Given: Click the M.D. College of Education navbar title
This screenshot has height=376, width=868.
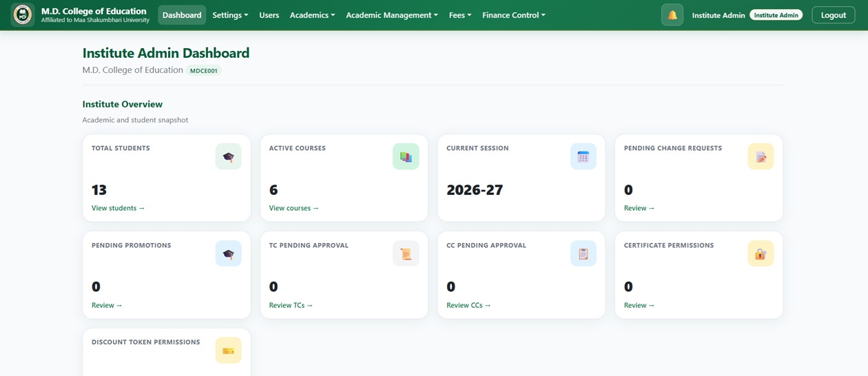Looking at the screenshot, I should pyautogui.click(x=94, y=11).
